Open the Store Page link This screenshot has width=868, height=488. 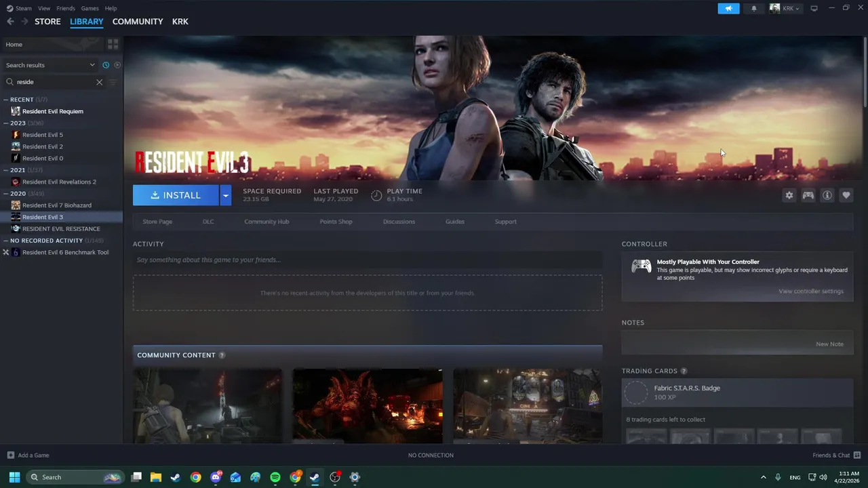click(157, 222)
